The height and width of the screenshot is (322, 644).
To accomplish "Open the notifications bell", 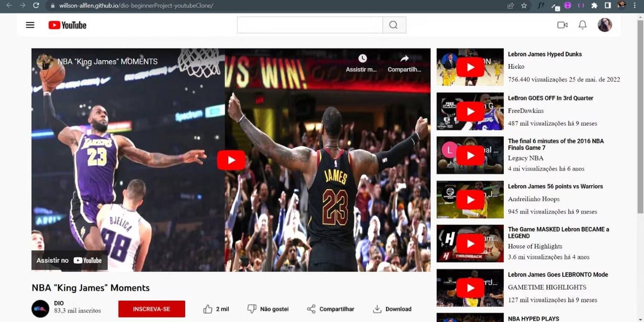I will pyautogui.click(x=582, y=24).
